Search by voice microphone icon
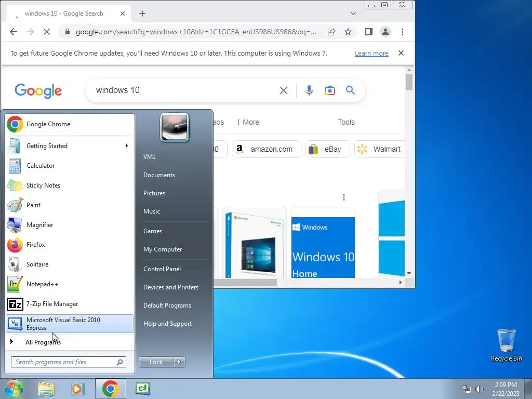The height and width of the screenshot is (399, 532). pyautogui.click(x=309, y=90)
